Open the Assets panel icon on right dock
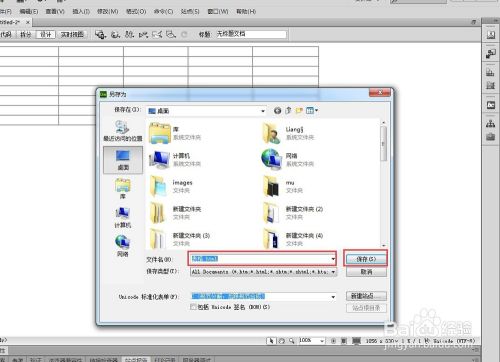Image resolution: width=500 pixels, height=362 pixels. click(490, 136)
